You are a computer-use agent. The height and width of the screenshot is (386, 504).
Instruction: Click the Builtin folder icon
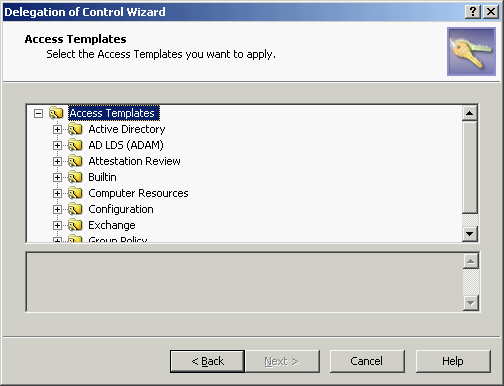[75, 177]
